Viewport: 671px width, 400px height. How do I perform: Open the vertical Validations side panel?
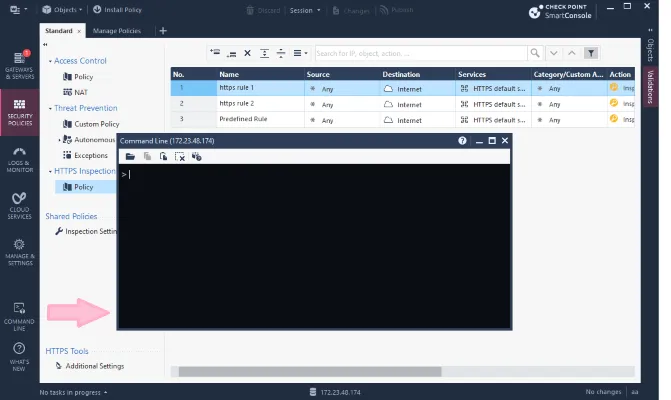650,87
